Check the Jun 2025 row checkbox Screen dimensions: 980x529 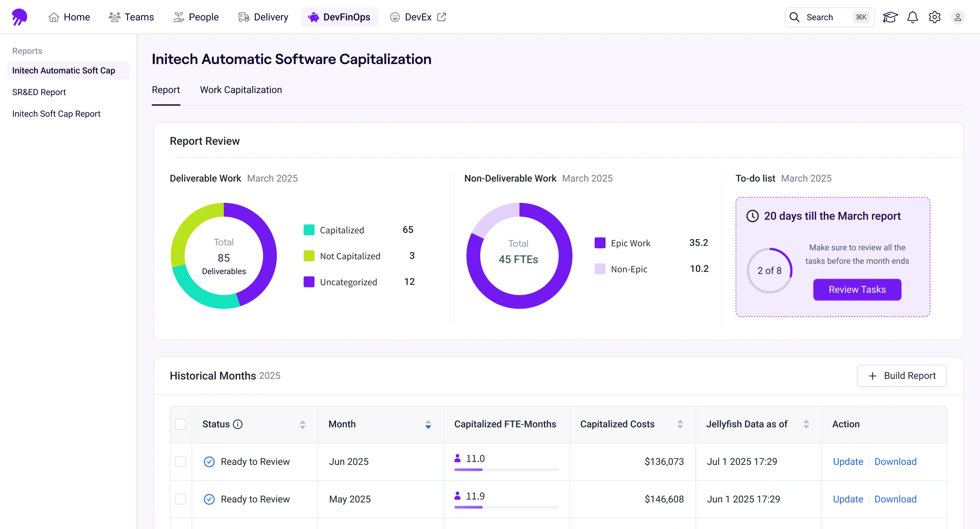(x=180, y=462)
